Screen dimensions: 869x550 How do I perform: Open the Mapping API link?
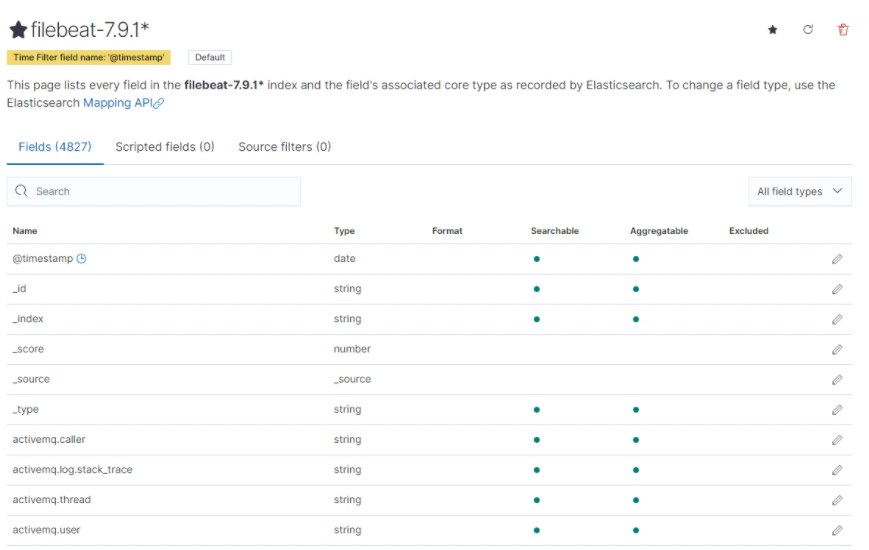tap(123, 103)
